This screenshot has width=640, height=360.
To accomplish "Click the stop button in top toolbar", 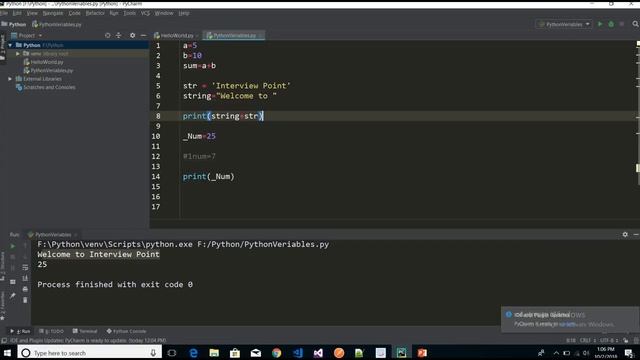I will (622, 24).
